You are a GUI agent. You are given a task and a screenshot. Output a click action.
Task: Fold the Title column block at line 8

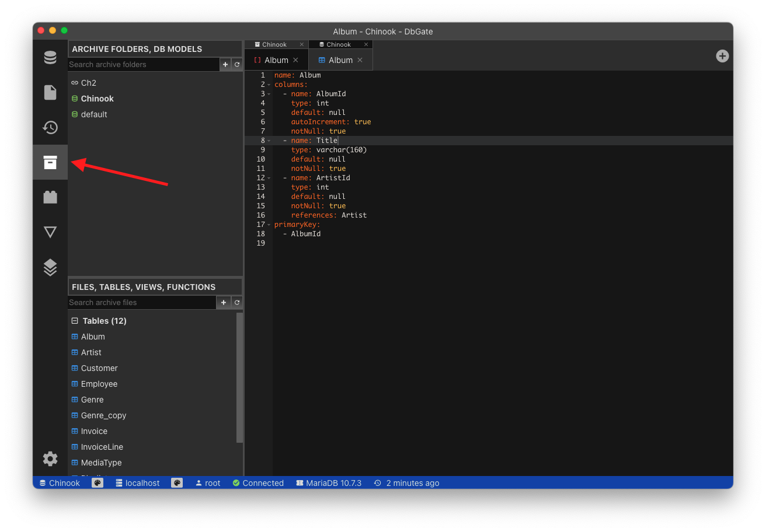(269, 141)
